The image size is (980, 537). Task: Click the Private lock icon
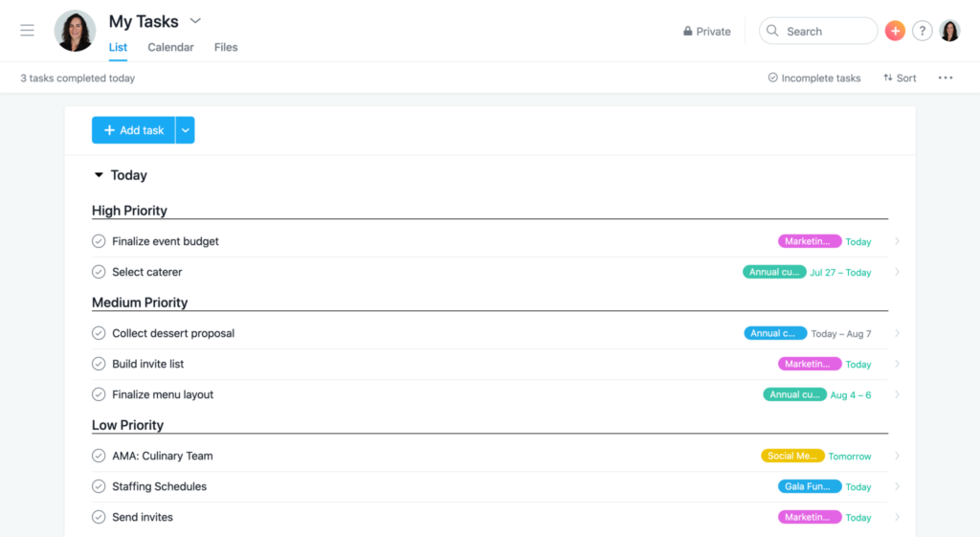coord(687,31)
